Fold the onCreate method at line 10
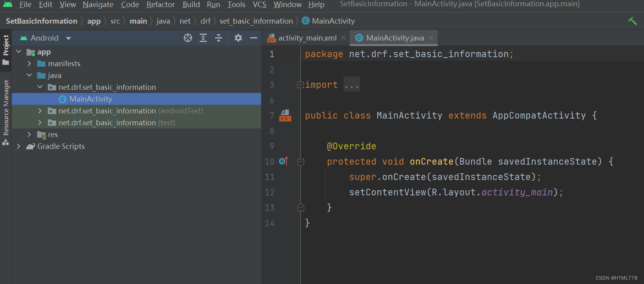The image size is (644, 284). tap(301, 162)
